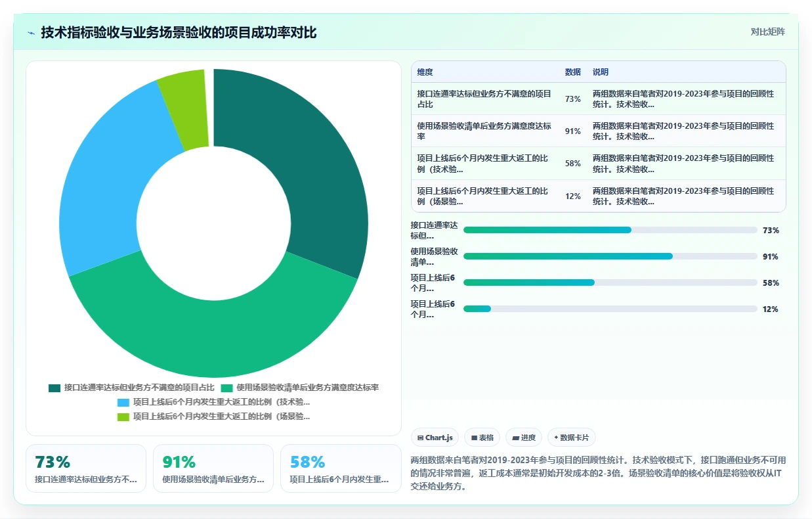Viewport: 812px width, 519px height.
Task: Select the 表格 tag button
Action: pos(482,438)
